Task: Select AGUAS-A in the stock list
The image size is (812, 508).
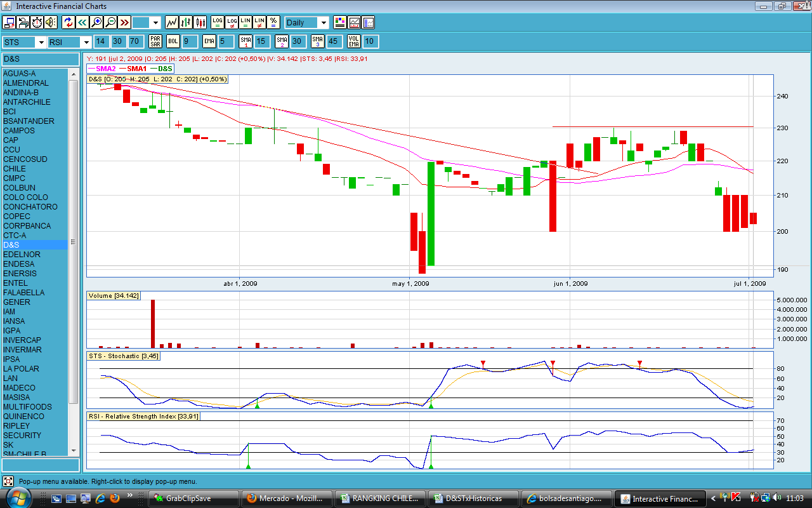Action: [35, 74]
